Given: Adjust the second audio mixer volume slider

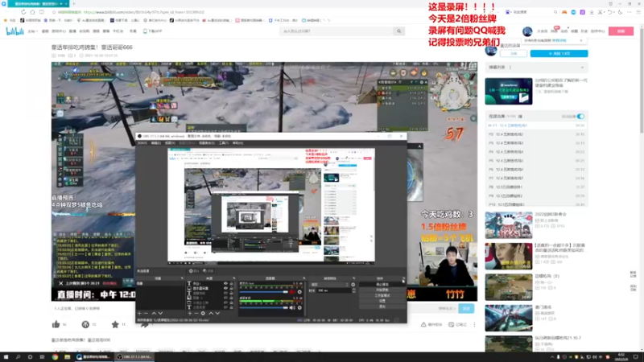Looking at the screenshot, I should click(x=264, y=307).
